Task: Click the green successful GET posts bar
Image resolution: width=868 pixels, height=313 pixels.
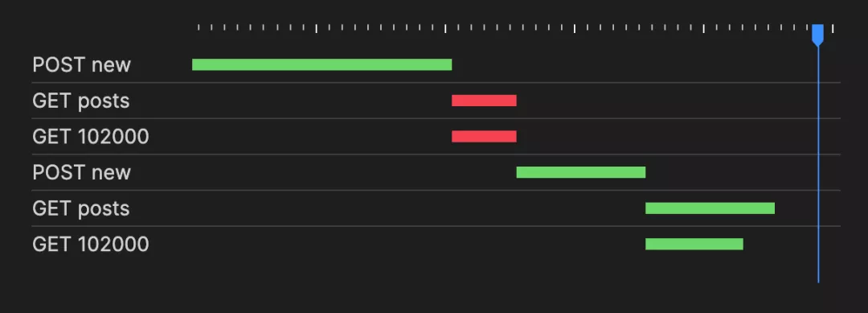Action: (x=710, y=208)
